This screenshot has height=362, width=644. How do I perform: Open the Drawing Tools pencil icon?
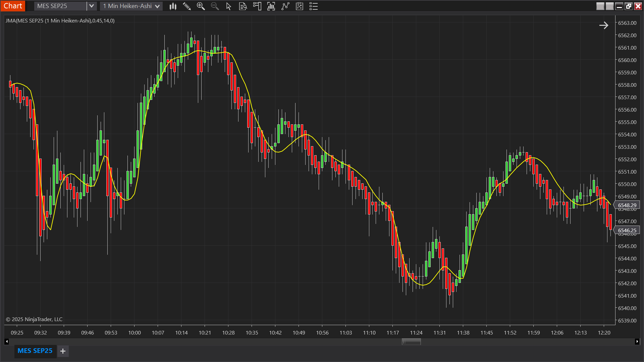pyautogui.click(x=187, y=6)
